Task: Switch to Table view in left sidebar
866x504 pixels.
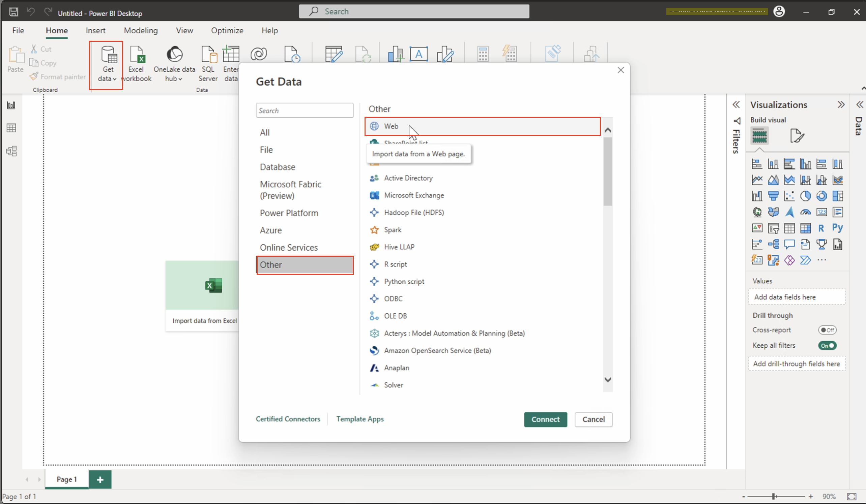Action: (x=11, y=128)
